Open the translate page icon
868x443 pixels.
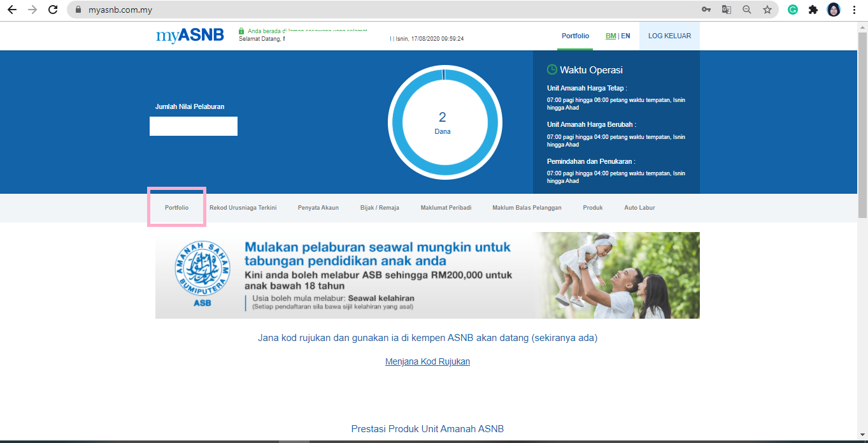click(x=726, y=10)
